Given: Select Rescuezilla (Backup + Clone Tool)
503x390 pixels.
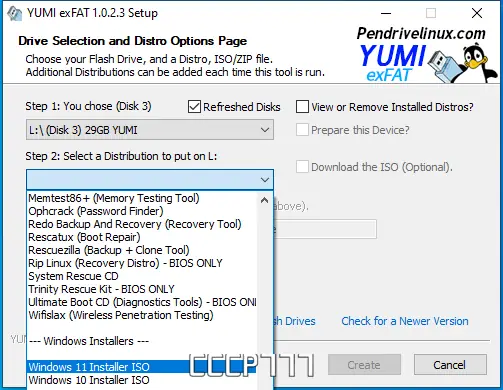Looking at the screenshot, I should tap(143, 250).
